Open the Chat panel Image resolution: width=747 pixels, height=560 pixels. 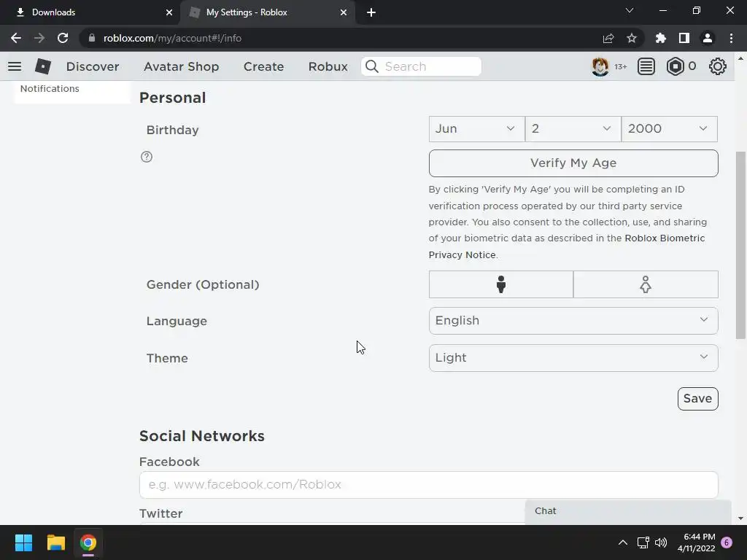pos(628,511)
